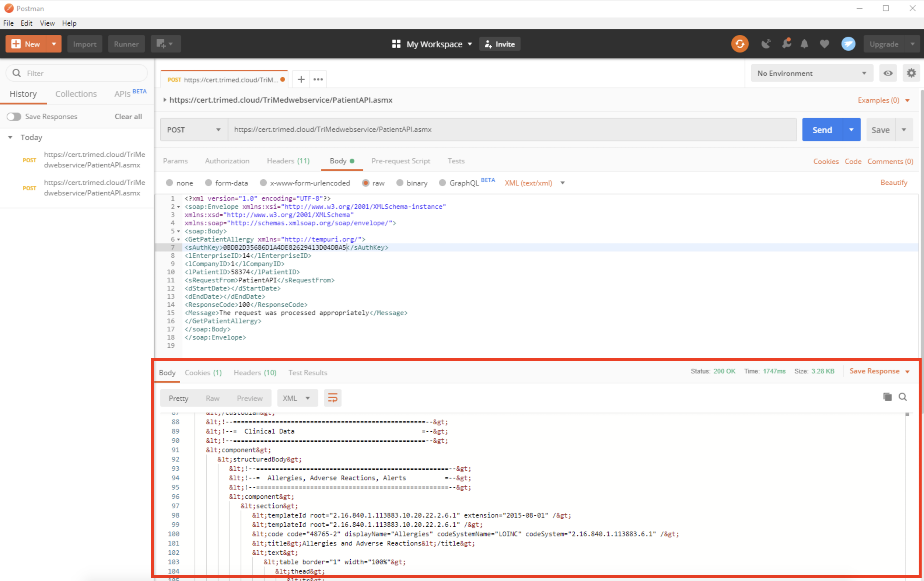Open the new window icon button
This screenshot has width=924, height=581.
[165, 44]
